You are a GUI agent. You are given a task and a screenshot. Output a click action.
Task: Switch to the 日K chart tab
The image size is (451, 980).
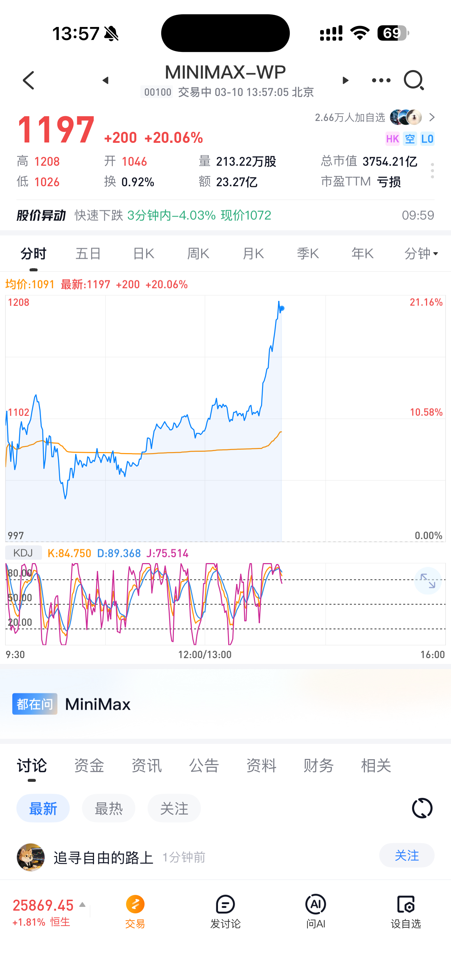143,253
